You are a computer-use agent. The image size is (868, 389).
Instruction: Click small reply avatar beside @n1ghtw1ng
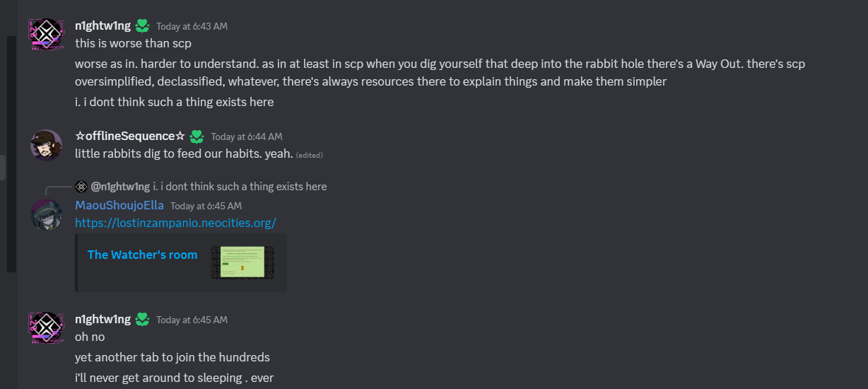click(x=81, y=187)
